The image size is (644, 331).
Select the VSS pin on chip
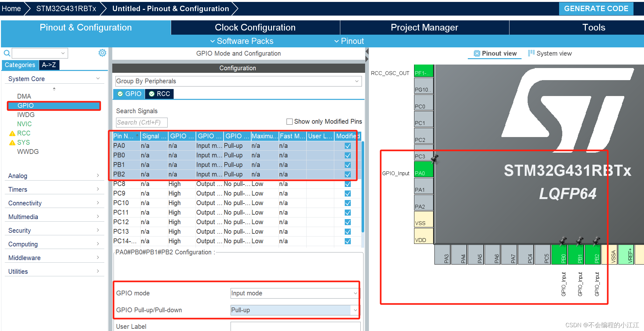pos(424,219)
